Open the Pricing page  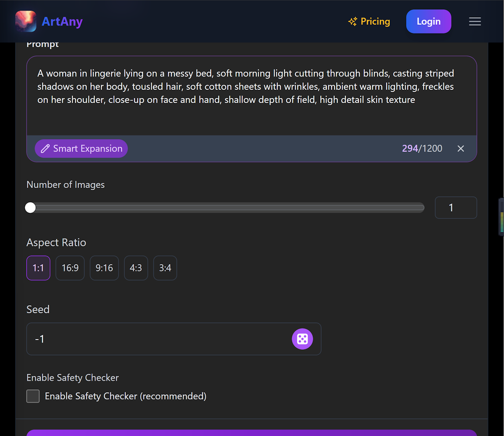375,21
